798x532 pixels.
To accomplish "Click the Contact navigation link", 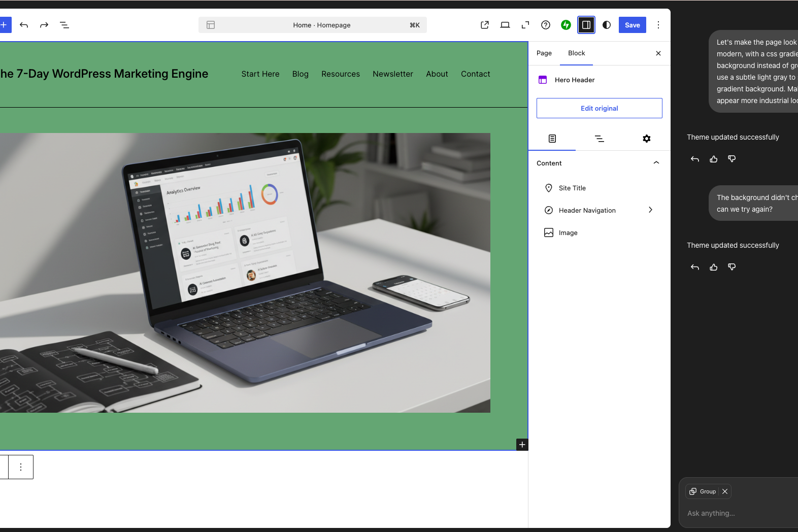I will pos(476,74).
